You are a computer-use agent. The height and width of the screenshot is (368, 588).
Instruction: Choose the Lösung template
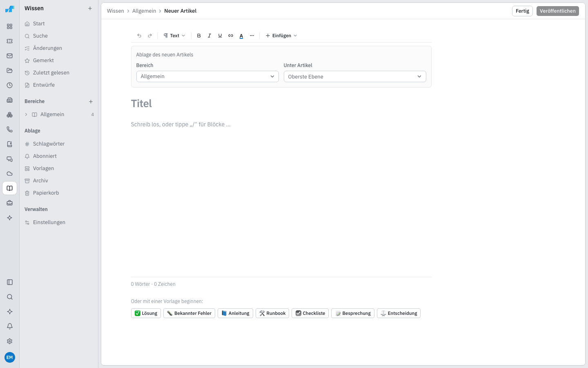pos(146,313)
